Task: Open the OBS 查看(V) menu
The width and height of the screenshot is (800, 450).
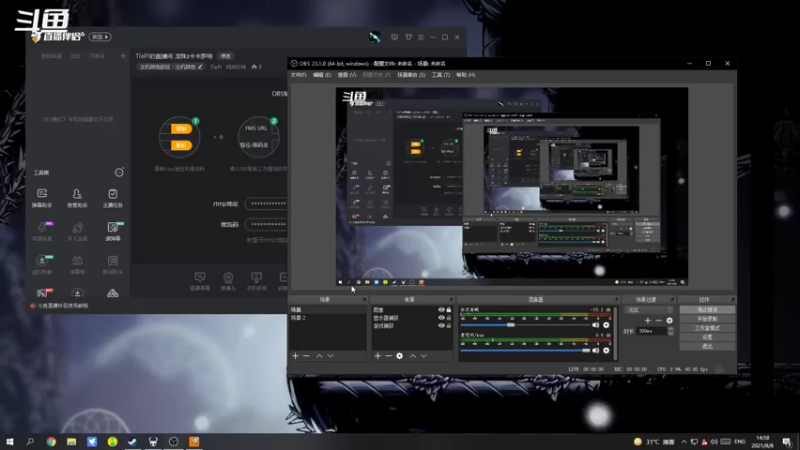Action: [347, 75]
